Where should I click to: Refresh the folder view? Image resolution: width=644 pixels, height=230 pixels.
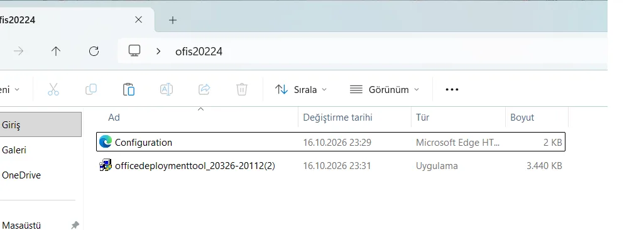[94, 52]
